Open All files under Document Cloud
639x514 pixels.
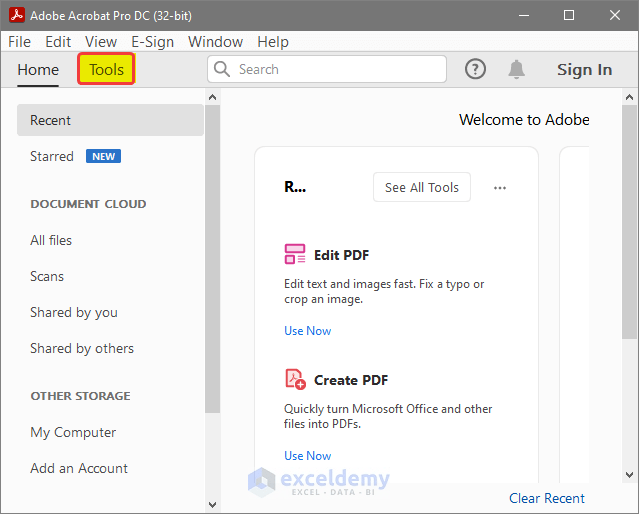tap(51, 240)
